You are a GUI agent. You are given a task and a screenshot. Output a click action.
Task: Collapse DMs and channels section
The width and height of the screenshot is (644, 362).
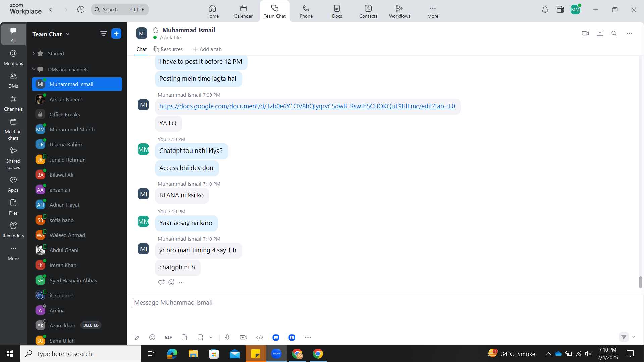[x=34, y=69]
